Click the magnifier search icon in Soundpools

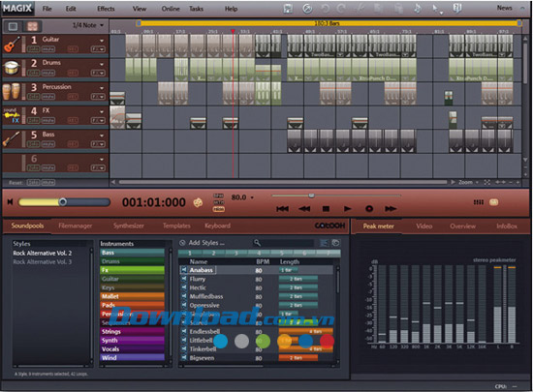[257, 243]
